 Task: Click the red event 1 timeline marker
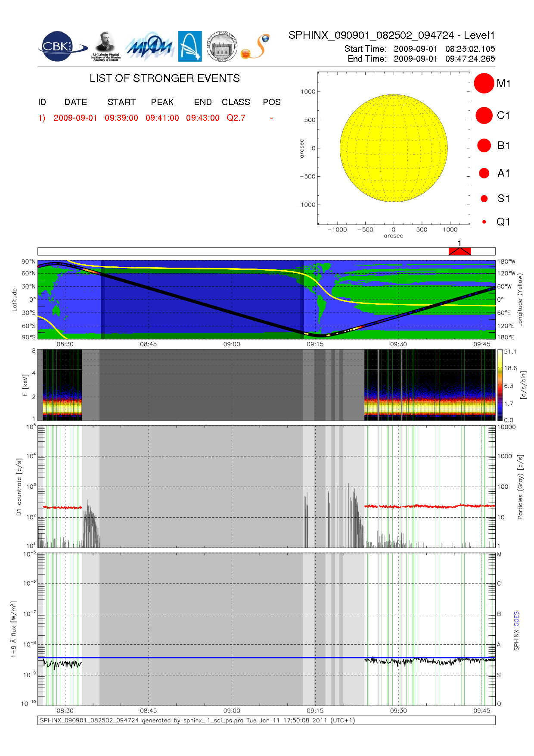coord(459,251)
